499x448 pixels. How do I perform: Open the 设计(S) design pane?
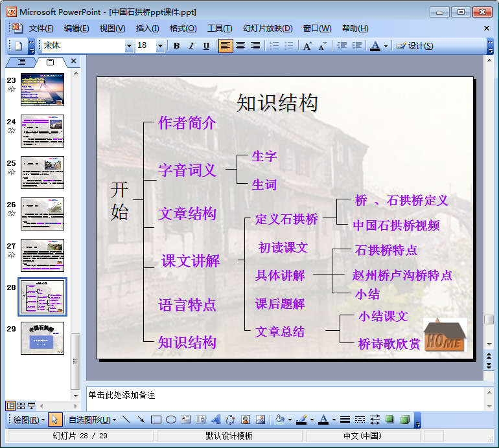tap(414, 46)
